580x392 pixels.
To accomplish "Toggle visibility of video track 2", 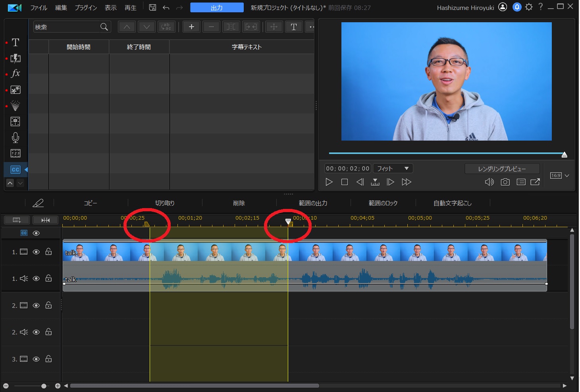I will point(36,305).
